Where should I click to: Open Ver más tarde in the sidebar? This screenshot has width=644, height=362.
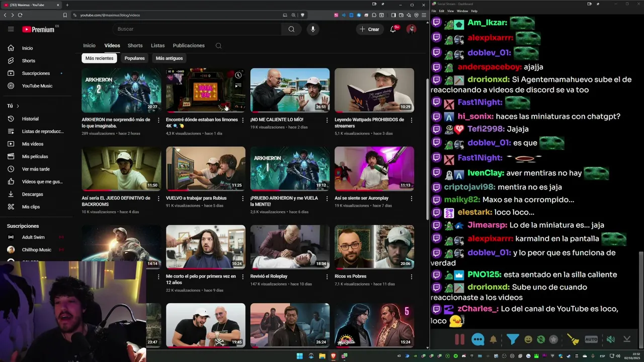coord(35,169)
